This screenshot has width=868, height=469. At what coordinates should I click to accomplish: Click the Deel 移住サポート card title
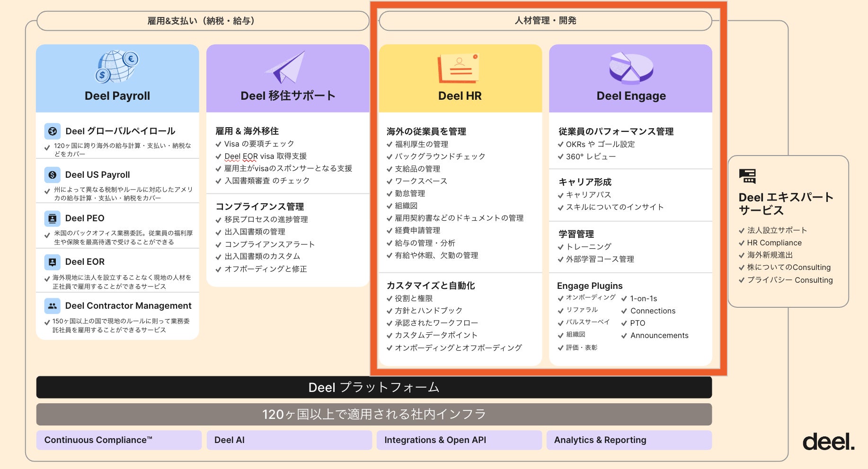click(288, 96)
